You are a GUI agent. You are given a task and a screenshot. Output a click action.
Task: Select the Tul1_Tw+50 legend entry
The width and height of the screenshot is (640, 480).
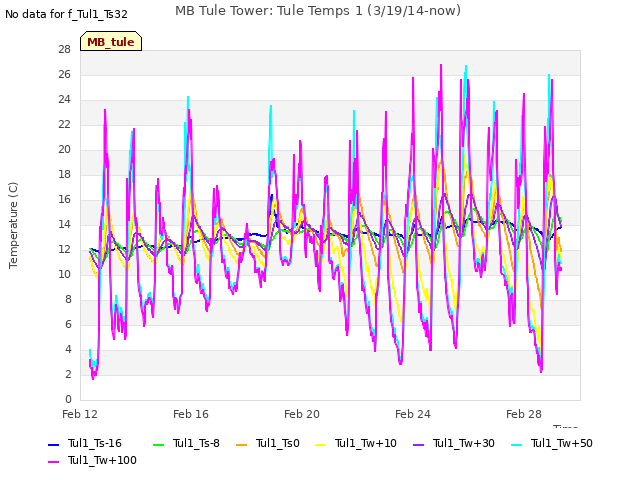coord(552,443)
